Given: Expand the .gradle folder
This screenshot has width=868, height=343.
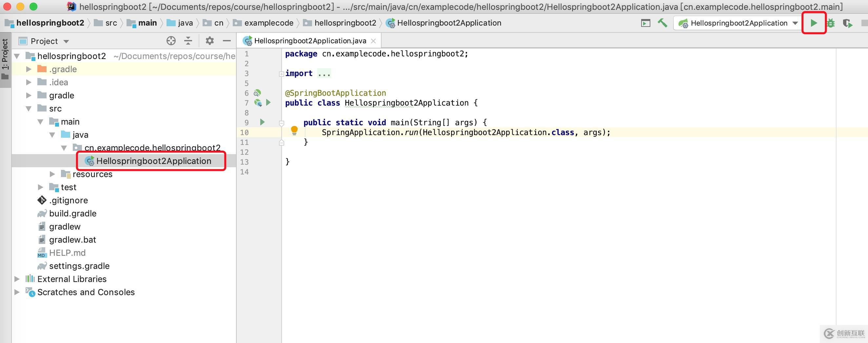Looking at the screenshot, I should coord(29,69).
